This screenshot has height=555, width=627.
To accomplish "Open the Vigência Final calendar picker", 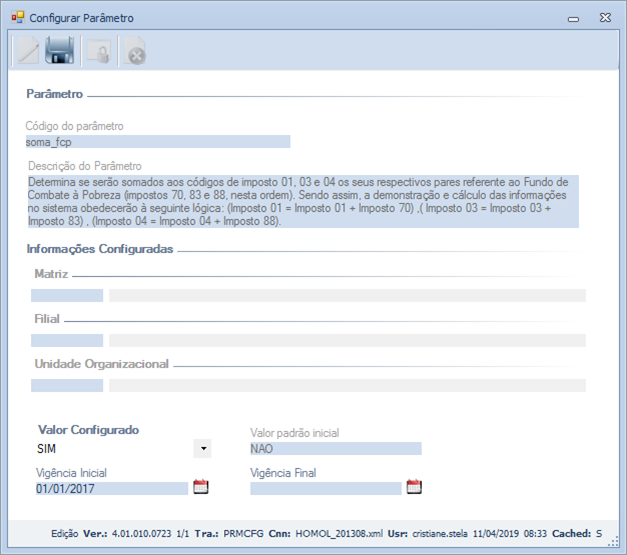I will [x=414, y=487].
